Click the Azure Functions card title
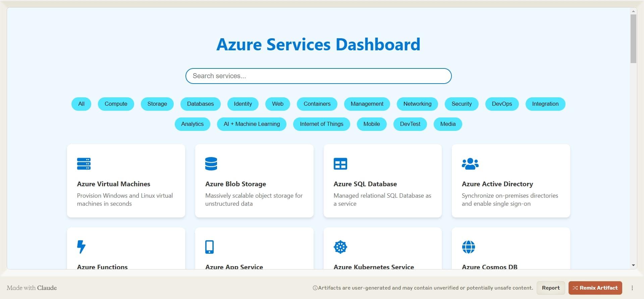This screenshot has width=644, height=299. 102,266
